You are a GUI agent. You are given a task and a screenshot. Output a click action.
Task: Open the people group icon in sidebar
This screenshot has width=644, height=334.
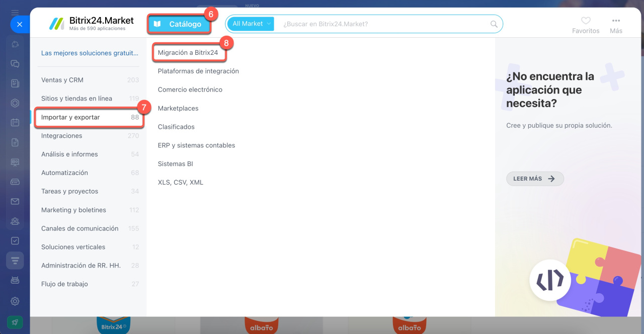[x=15, y=221]
